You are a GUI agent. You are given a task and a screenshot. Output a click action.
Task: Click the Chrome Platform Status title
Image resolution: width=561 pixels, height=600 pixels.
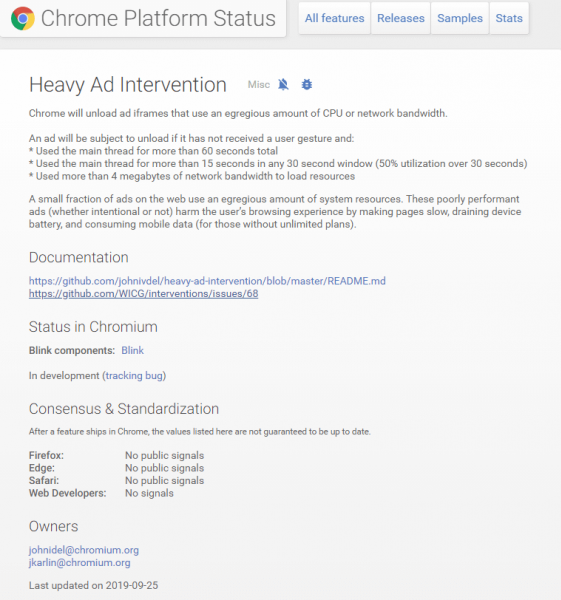(158, 18)
